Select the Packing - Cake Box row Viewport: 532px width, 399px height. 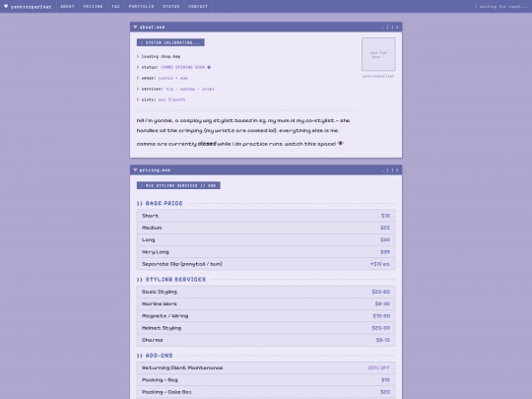tap(266, 392)
